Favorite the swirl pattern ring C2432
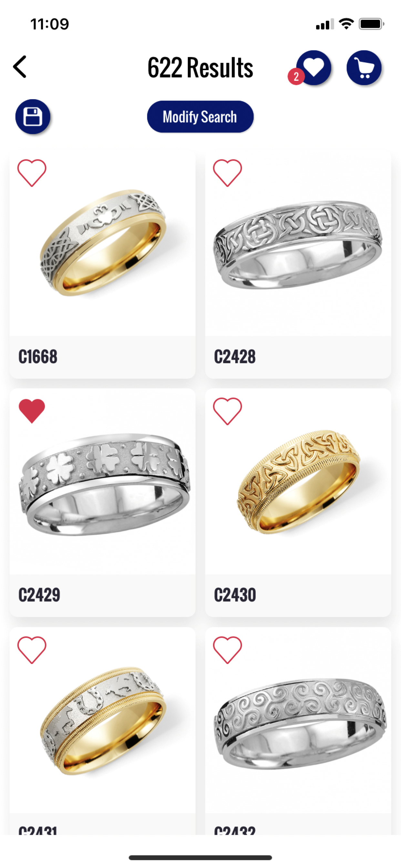Screen dimensions: 401x868 pyautogui.click(x=227, y=650)
